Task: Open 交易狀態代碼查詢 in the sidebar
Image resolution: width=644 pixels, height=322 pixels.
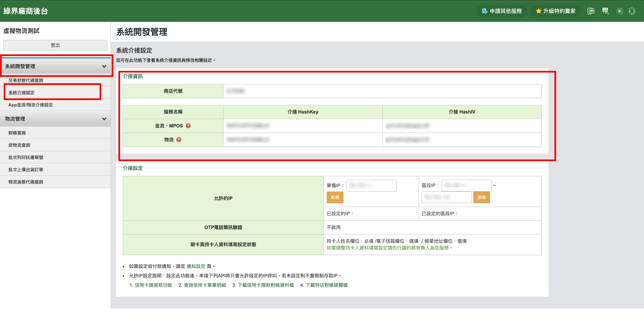Action: 26,81
